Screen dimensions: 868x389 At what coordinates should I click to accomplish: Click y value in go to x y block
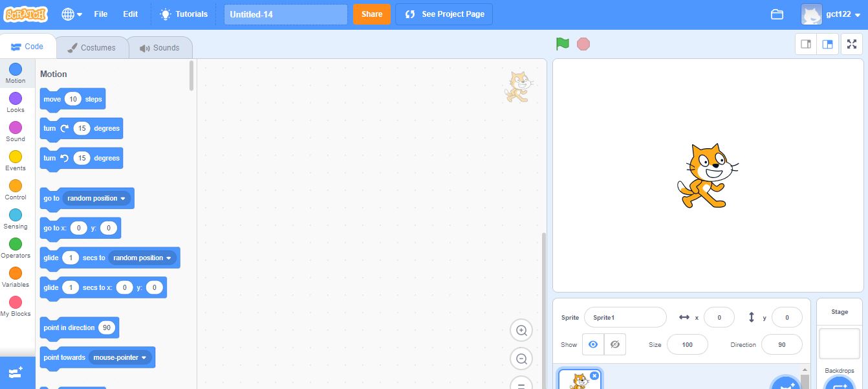[109, 228]
